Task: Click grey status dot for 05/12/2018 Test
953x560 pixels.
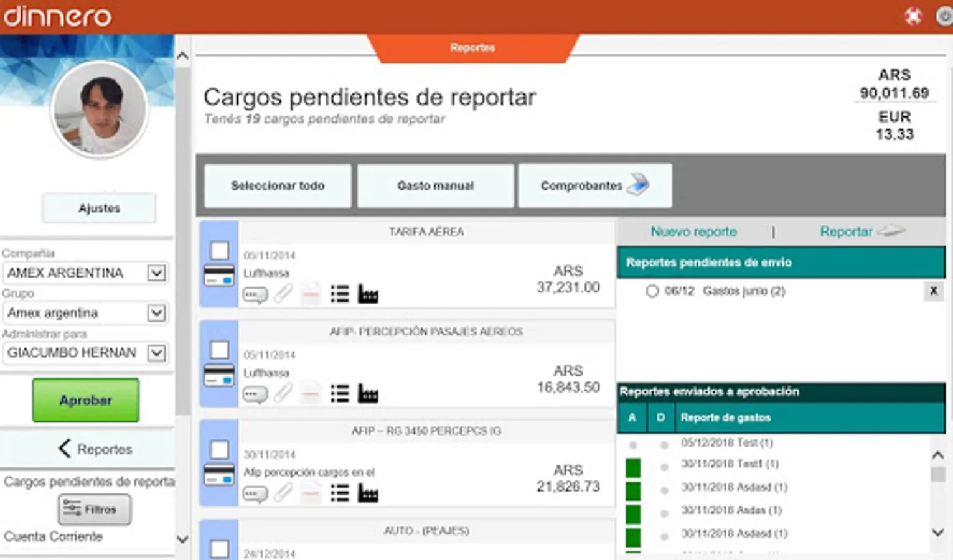Action: click(x=633, y=445)
